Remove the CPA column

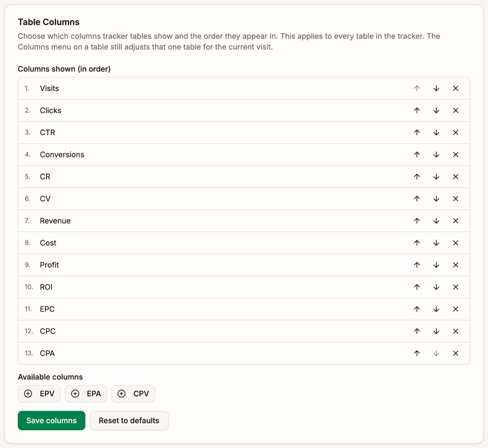(456, 353)
